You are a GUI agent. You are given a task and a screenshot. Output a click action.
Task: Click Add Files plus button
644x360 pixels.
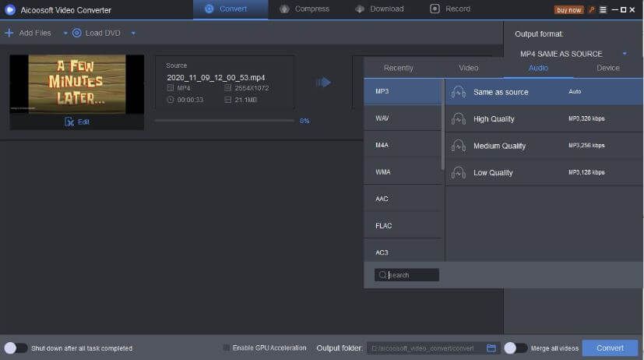[x=27, y=33]
